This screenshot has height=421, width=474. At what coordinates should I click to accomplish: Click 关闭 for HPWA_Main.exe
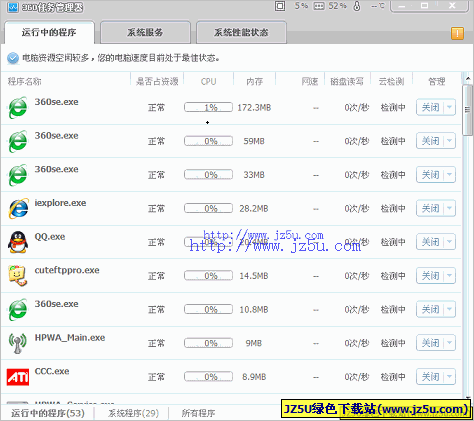pyautogui.click(x=430, y=343)
